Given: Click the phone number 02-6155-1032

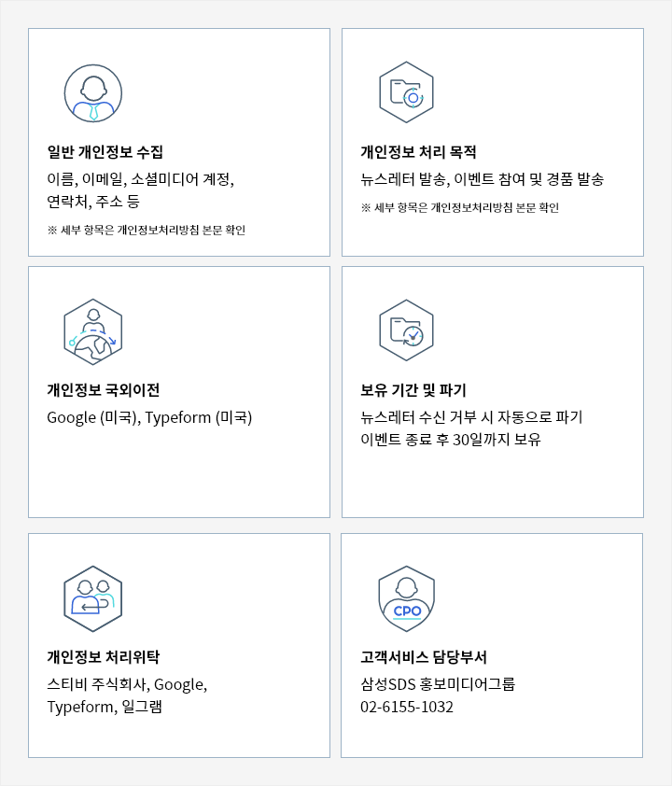Looking at the screenshot, I should click(407, 707).
